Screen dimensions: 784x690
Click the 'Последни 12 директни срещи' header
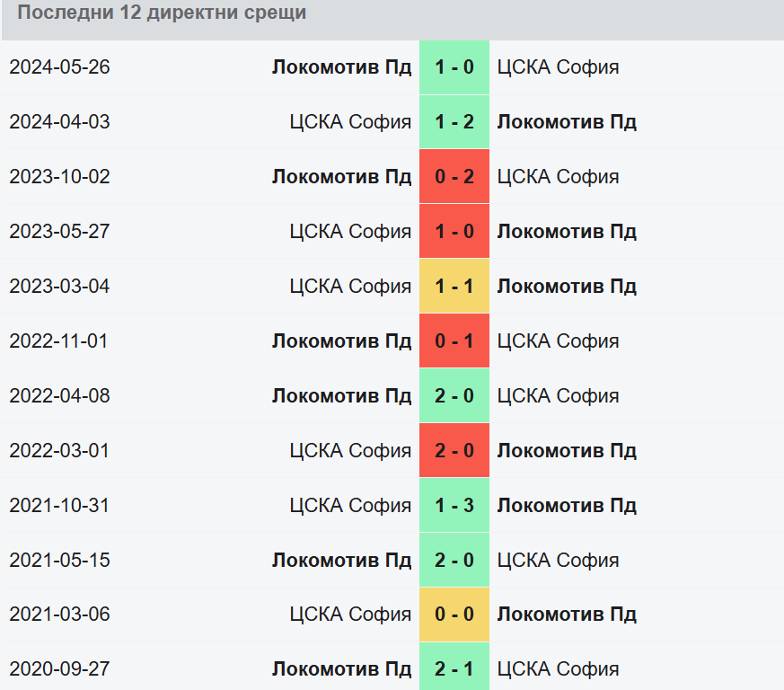[x=162, y=13]
